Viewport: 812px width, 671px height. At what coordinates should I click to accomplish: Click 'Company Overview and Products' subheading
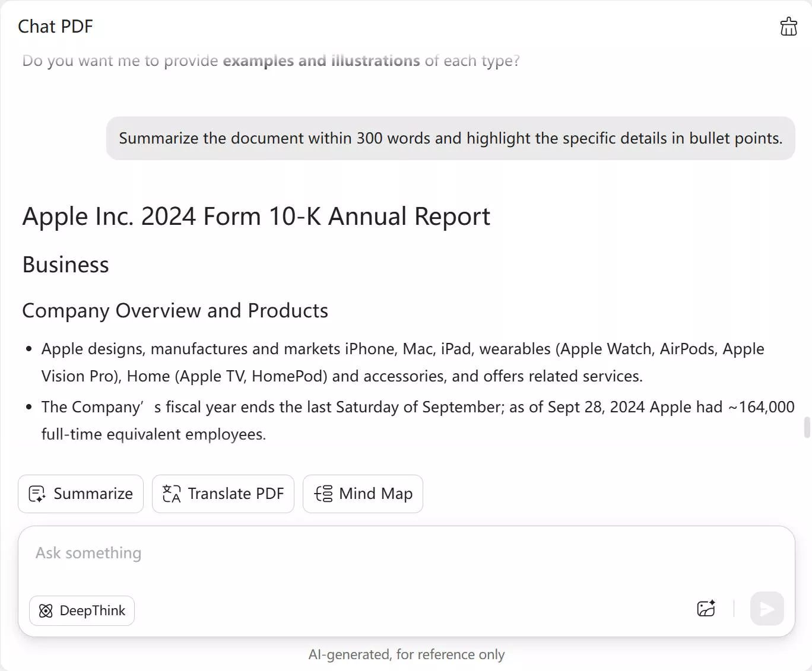[x=175, y=310]
